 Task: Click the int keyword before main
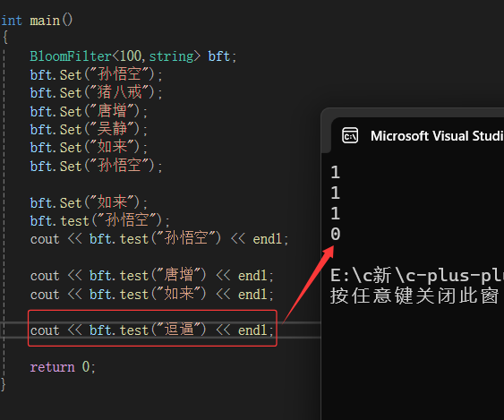pyautogui.click(x=12, y=21)
